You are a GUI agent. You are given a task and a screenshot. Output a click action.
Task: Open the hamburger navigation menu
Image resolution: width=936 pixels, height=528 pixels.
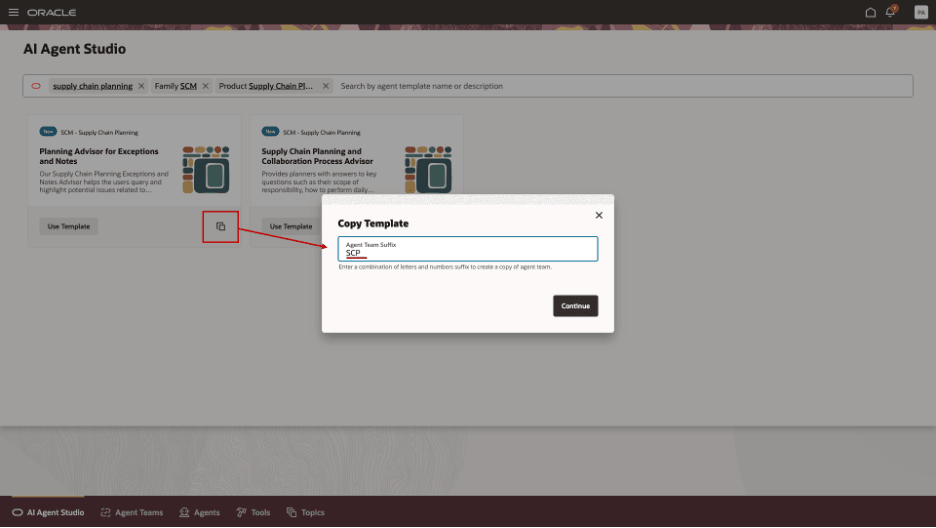point(13,12)
